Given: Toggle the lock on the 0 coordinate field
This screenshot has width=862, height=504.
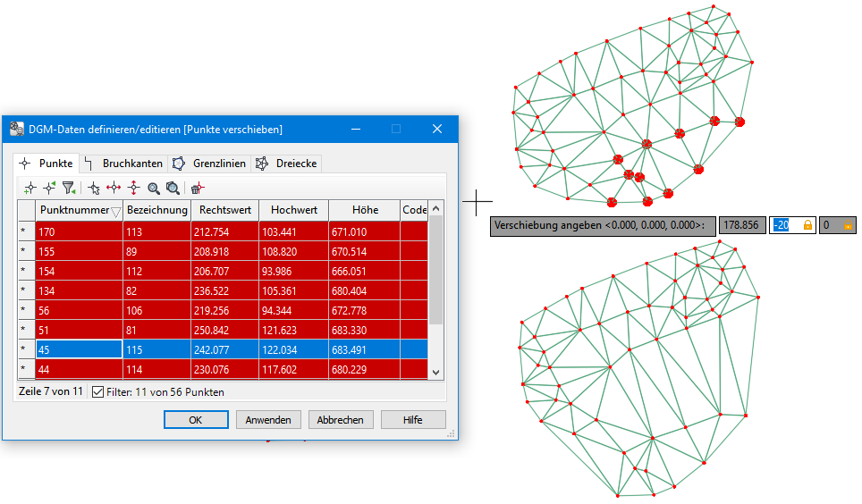Looking at the screenshot, I should click(846, 225).
